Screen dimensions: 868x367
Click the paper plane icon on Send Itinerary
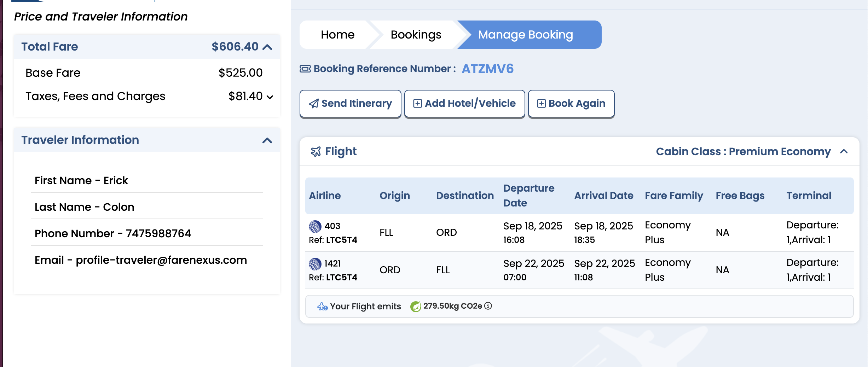314,103
